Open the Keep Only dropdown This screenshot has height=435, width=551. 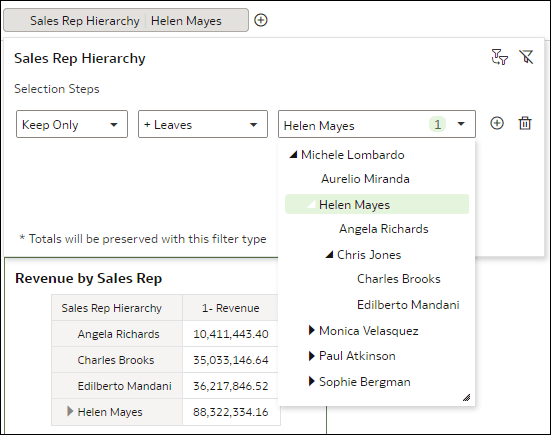click(72, 124)
